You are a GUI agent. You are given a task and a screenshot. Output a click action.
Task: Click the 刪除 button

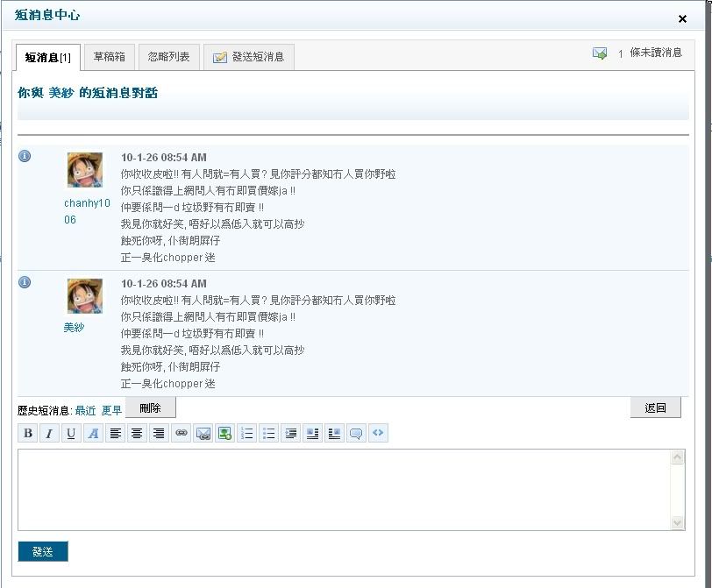coord(151,407)
